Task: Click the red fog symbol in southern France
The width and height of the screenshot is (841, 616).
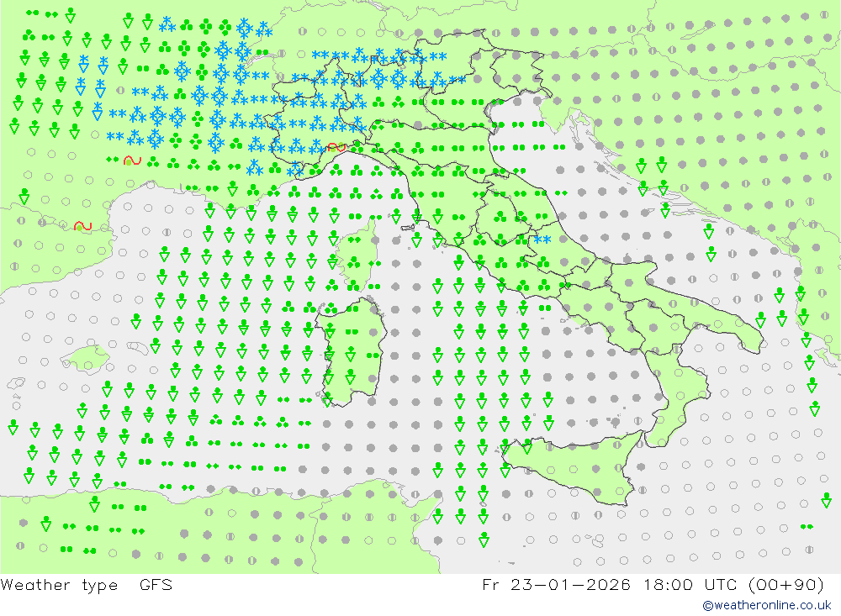Action: click(x=132, y=161)
